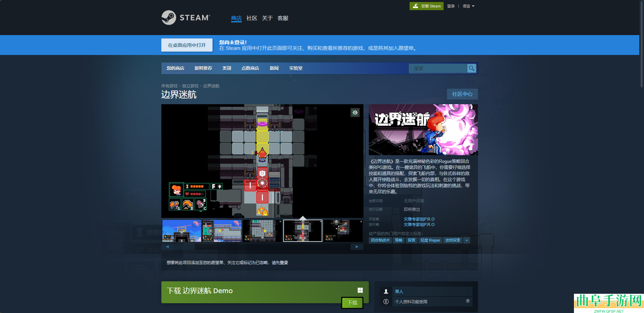Open the 类别 categories tab

tap(227, 68)
